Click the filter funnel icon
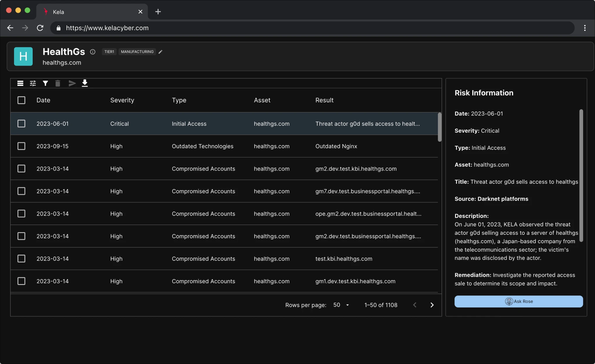 pos(45,83)
